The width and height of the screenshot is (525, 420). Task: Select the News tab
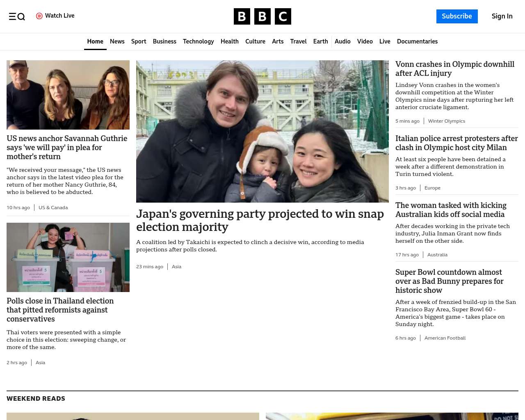pyautogui.click(x=117, y=41)
